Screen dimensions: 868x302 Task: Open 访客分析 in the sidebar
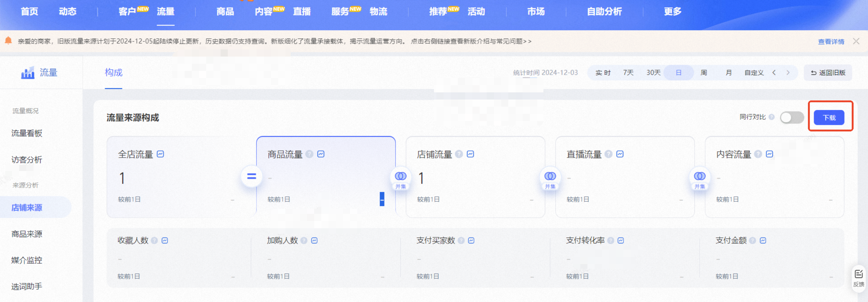pyautogui.click(x=27, y=159)
